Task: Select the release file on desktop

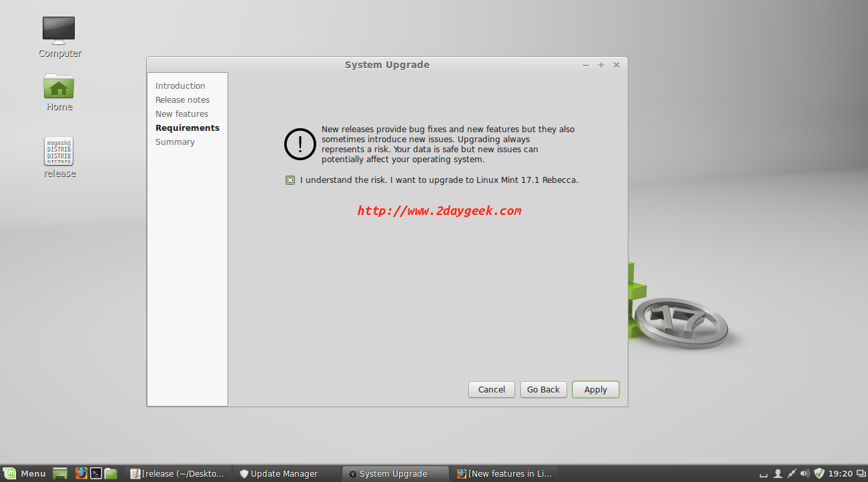Action: coord(59,158)
